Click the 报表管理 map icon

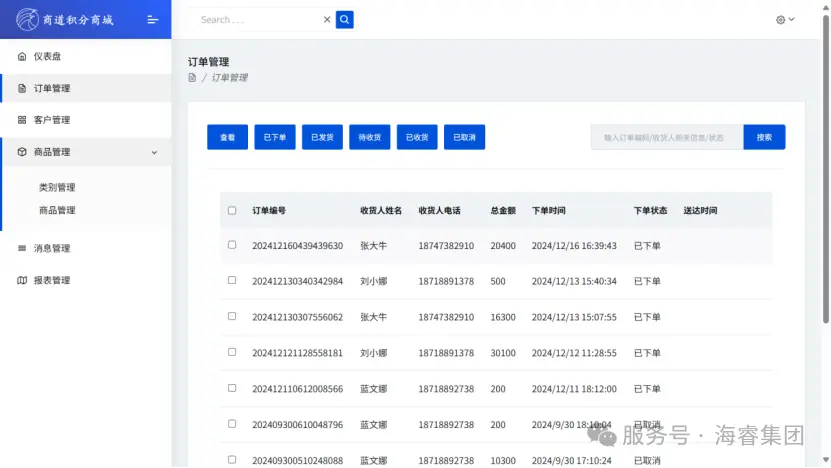pyautogui.click(x=22, y=280)
